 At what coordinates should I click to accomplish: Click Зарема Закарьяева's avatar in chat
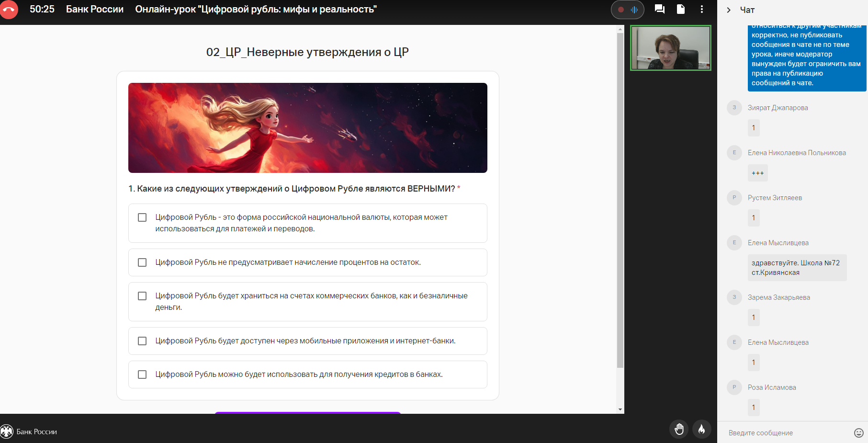[x=734, y=297]
